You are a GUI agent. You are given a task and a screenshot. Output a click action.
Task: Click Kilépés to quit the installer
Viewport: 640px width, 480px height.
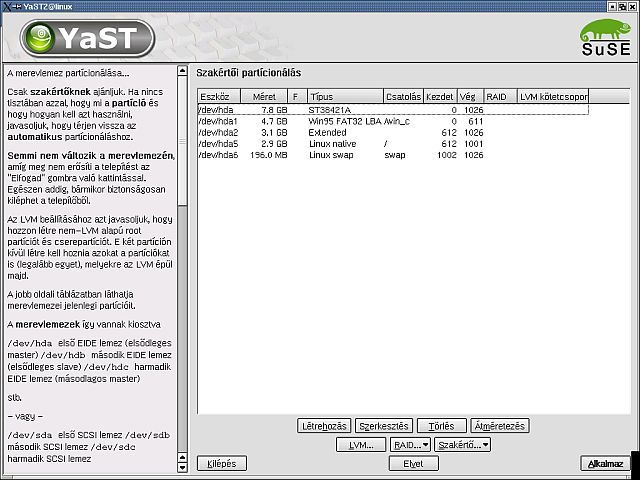[221, 464]
